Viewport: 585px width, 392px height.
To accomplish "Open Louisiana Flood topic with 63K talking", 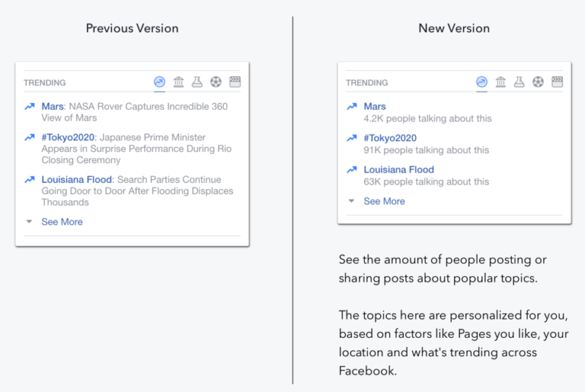I will [399, 170].
